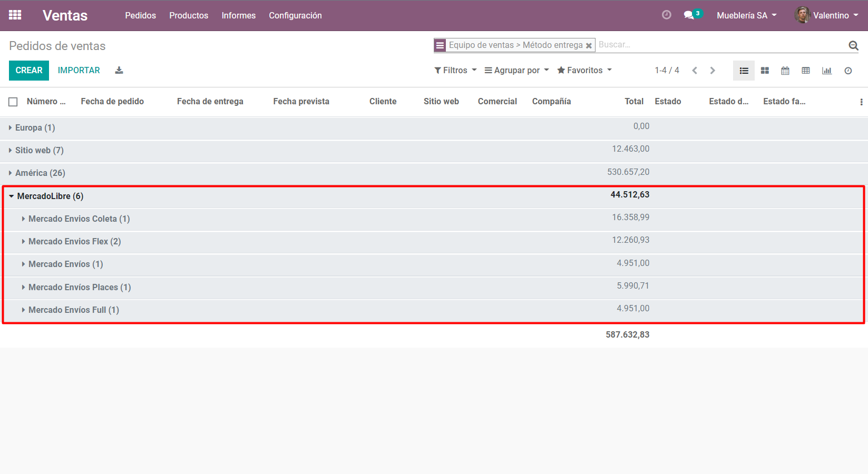This screenshot has height=474, width=868.
Task: Open the apps grid menu
Action: 15,15
